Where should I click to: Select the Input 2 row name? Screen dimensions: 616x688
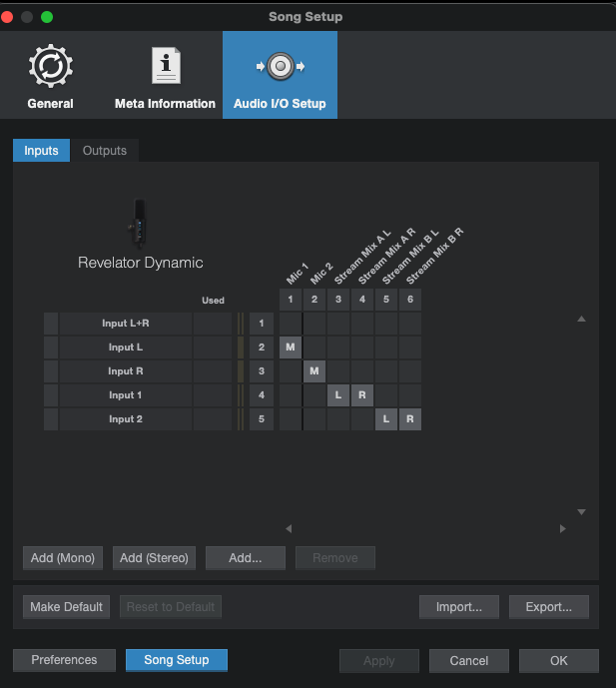point(126,419)
